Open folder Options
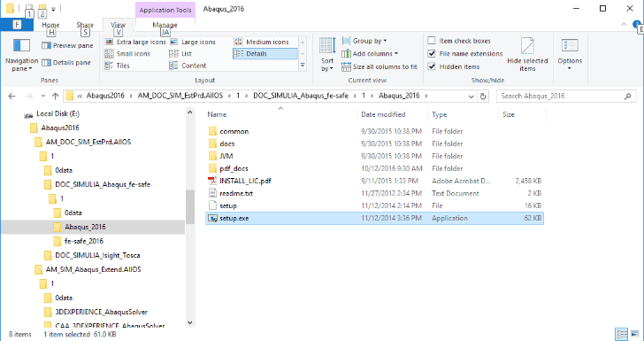644x341 pixels. click(x=570, y=55)
